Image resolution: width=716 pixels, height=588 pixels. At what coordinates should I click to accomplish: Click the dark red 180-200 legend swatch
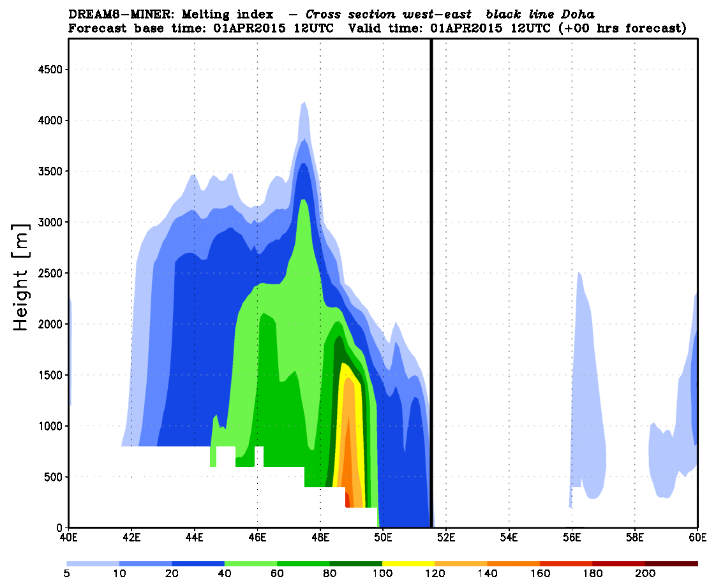point(618,564)
